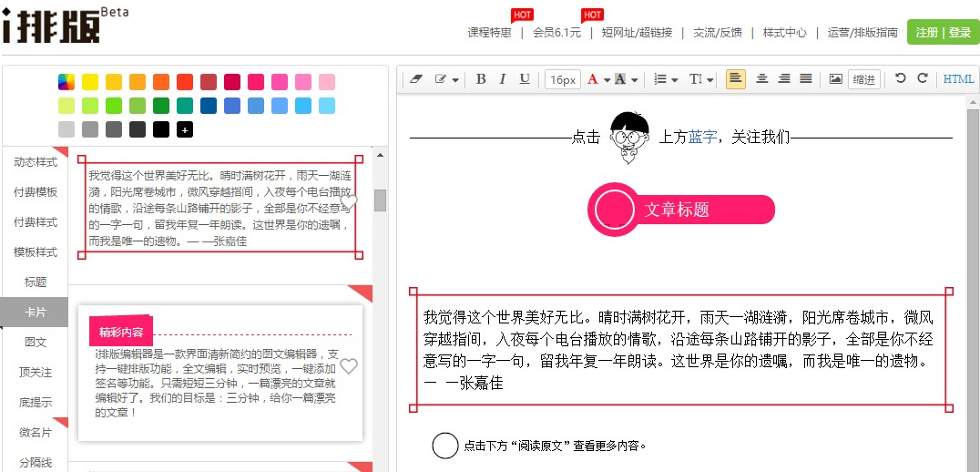Select the eraser clear-format tool
This screenshot has height=472, width=980.
click(415, 79)
